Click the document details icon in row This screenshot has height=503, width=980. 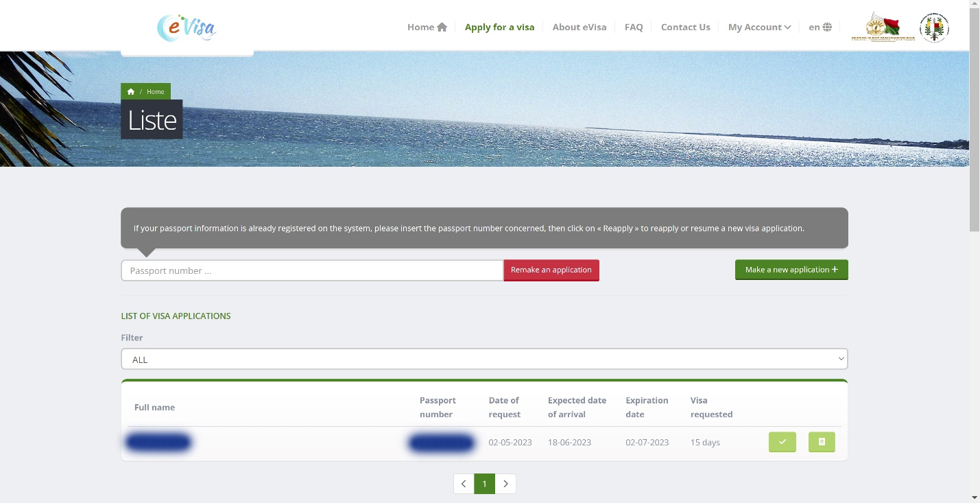pyautogui.click(x=822, y=442)
